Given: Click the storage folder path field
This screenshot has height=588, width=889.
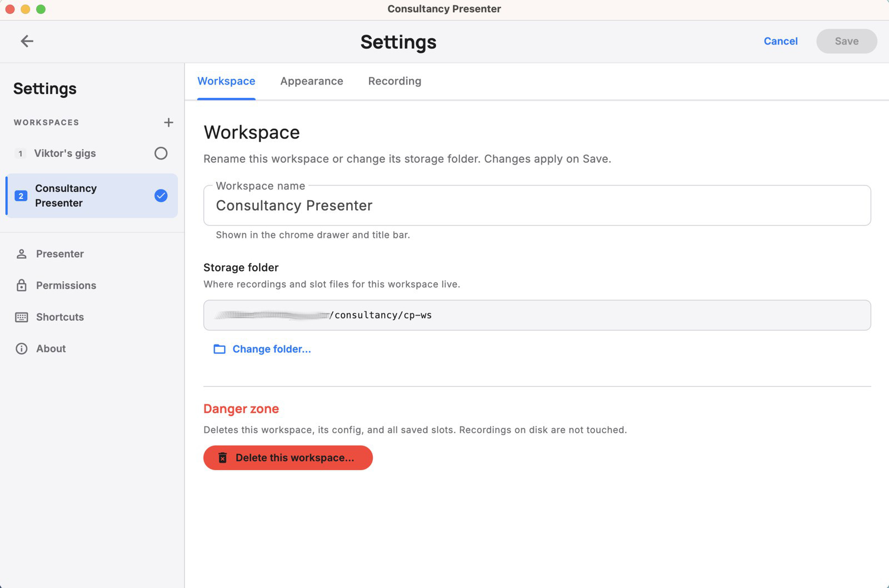Looking at the screenshot, I should (x=536, y=315).
